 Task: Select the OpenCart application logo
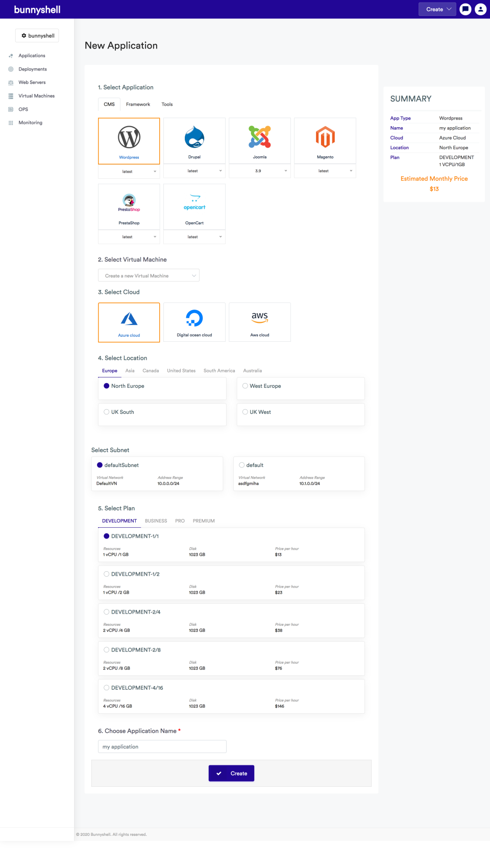click(x=194, y=202)
